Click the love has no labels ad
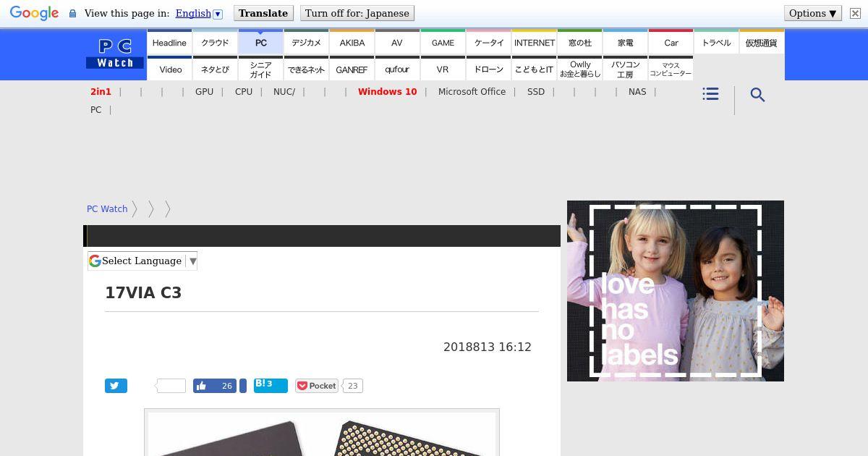 click(676, 291)
